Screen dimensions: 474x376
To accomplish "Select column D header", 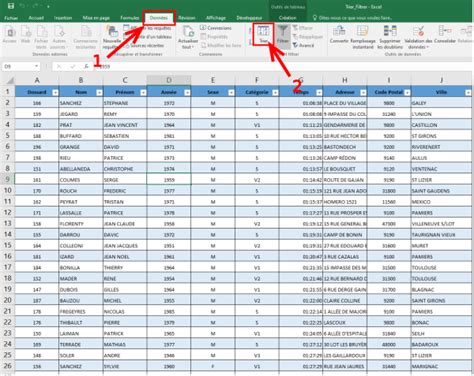I will pyautogui.click(x=169, y=80).
